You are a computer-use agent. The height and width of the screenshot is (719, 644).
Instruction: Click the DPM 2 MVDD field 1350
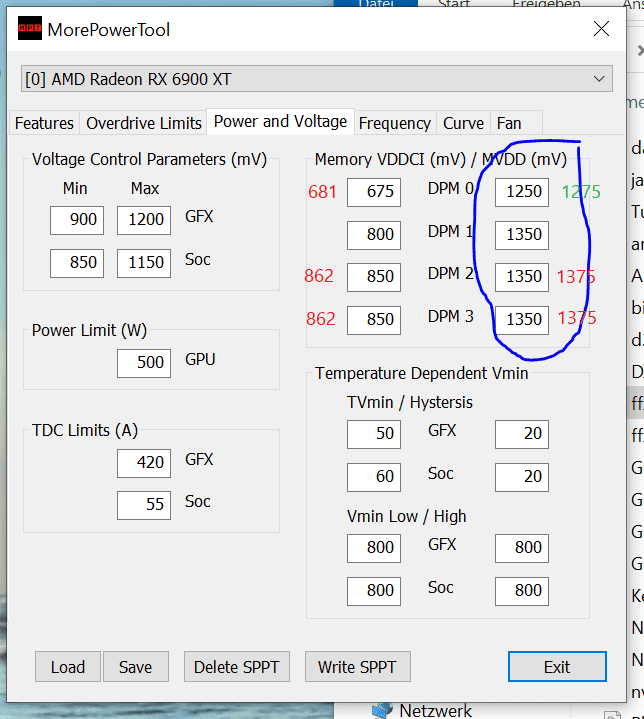tap(522, 277)
